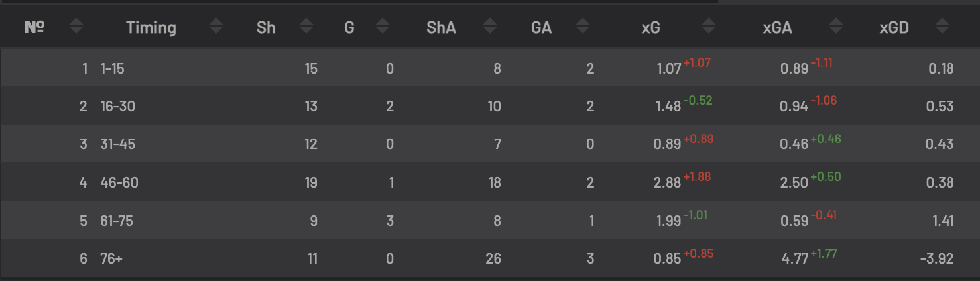This screenshot has height=281, width=980.
Task: Sort by xGD column arrows
Action: [x=942, y=27]
